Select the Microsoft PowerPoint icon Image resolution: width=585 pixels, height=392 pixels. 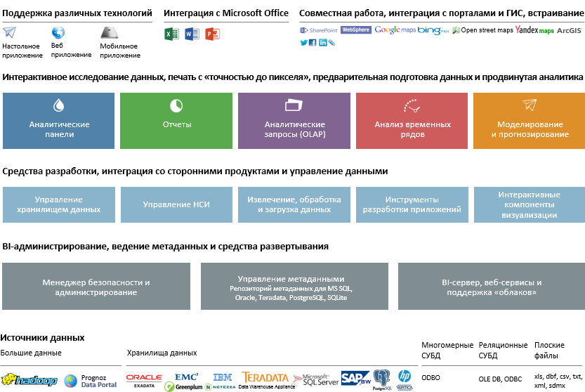[x=212, y=34]
